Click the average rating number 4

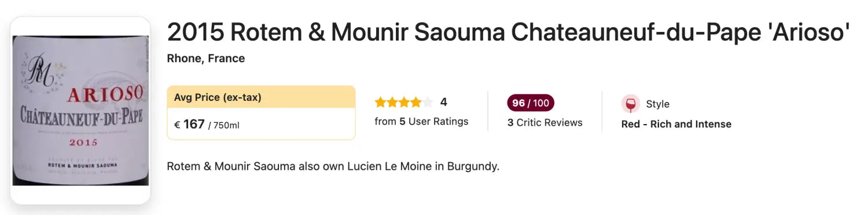[443, 103]
